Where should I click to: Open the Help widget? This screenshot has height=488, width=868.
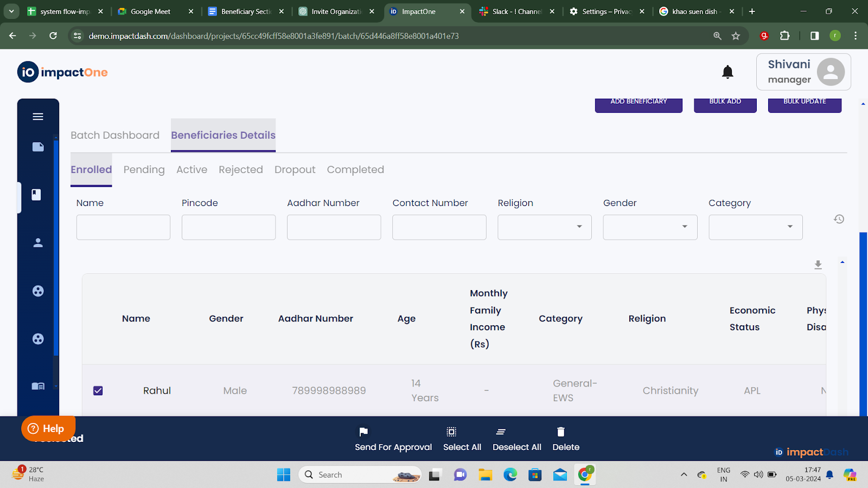click(48, 428)
